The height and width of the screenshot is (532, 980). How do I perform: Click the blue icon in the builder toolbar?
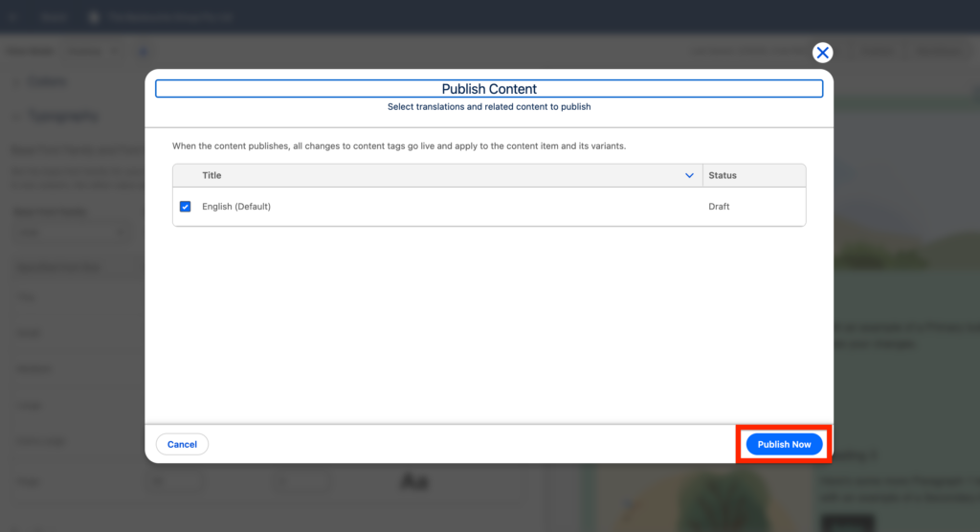(144, 51)
